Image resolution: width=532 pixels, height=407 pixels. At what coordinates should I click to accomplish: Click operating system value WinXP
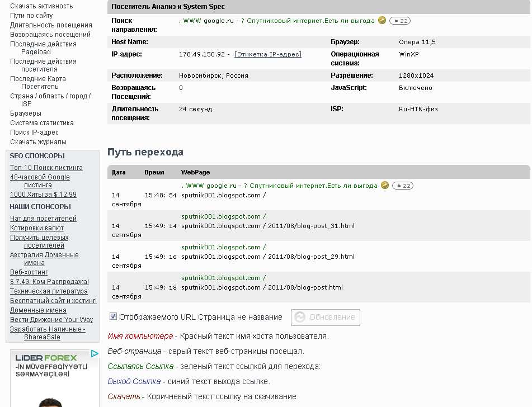tap(408, 54)
